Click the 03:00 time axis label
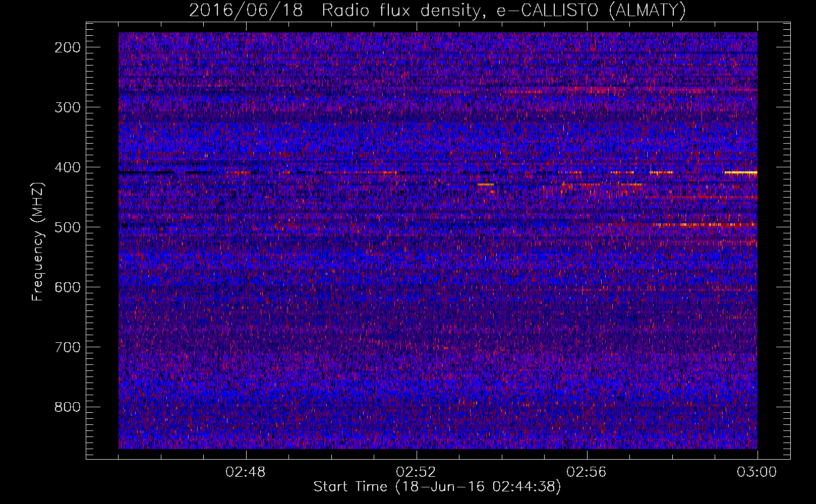Image resolution: width=816 pixels, height=504 pixels. click(x=757, y=472)
